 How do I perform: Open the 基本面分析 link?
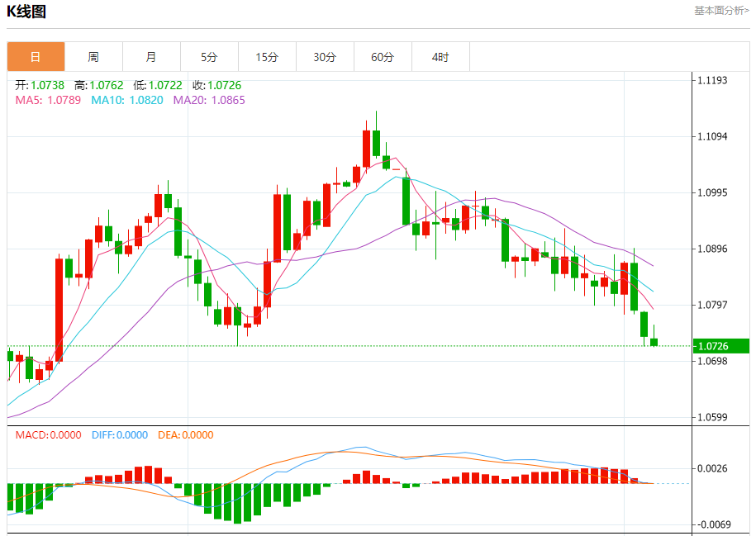(721, 11)
